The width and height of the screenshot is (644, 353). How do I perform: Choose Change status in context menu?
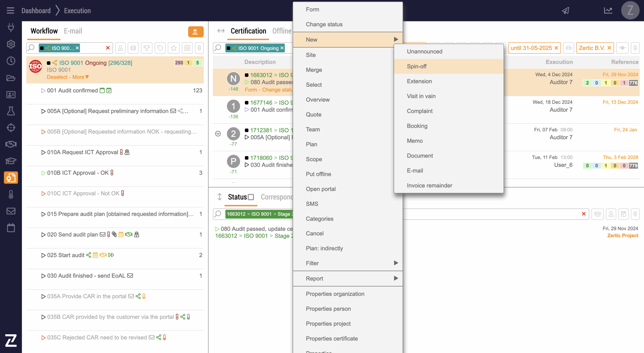(x=324, y=24)
